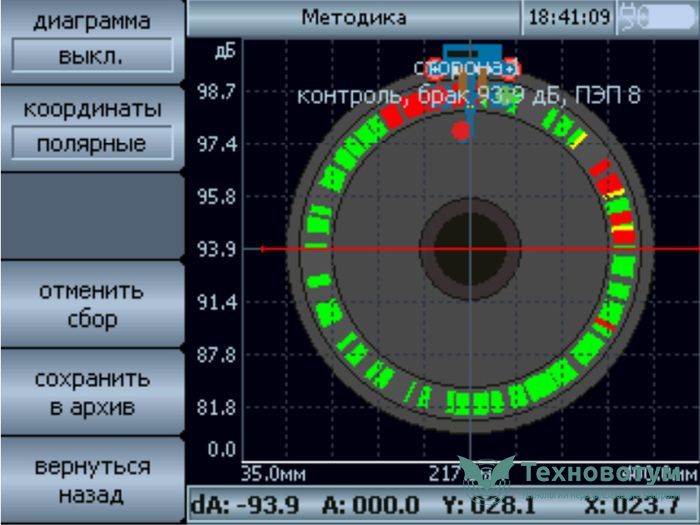Screen dimensions: 700x525
Task: Toggle the диаграмма выкл. setting
Action: coord(92,42)
